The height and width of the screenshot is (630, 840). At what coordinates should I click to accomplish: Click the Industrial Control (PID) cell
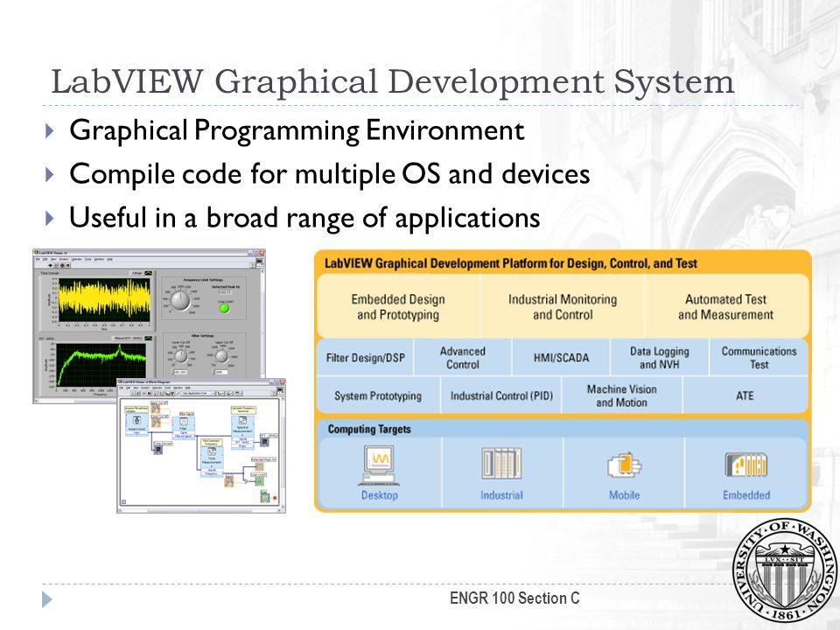point(500,395)
